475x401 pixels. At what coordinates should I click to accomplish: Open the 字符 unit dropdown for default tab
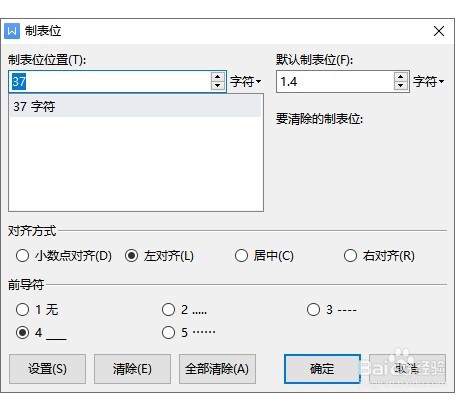click(428, 81)
